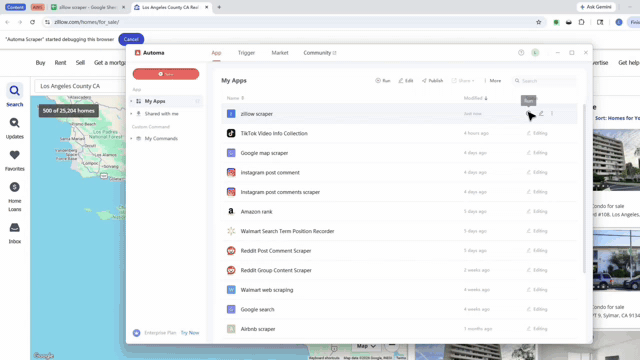Viewport: 640px width, 360px height.
Task: Click edit pencil icon on zillow scraper row
Action: [x=541, y=113]
